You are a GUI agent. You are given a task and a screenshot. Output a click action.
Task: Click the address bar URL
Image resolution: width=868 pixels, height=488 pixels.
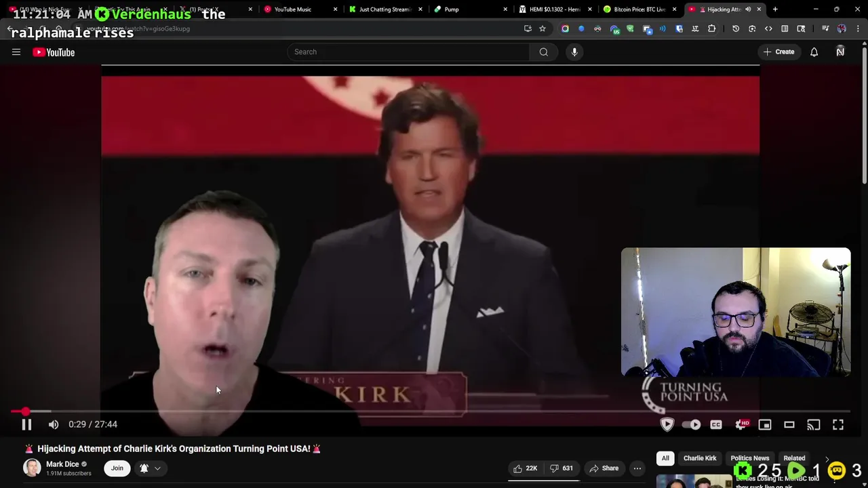coord(138,28)
